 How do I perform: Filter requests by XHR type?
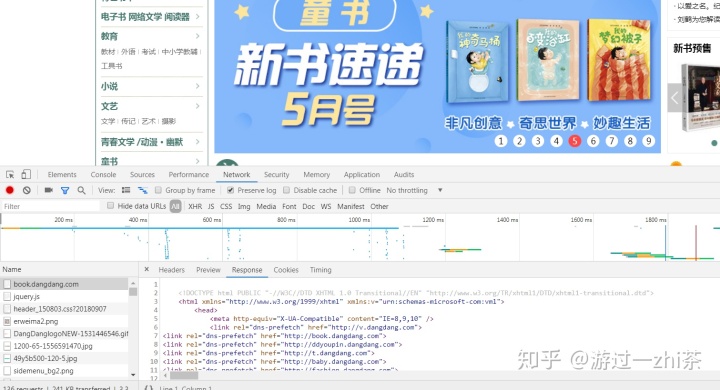click(x=195, y=206)
